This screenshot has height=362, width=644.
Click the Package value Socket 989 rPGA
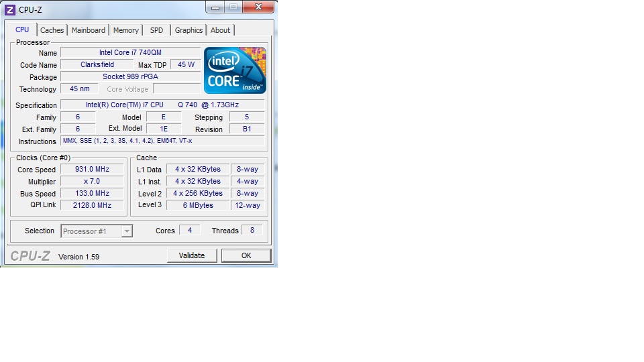tap(130, 76)
